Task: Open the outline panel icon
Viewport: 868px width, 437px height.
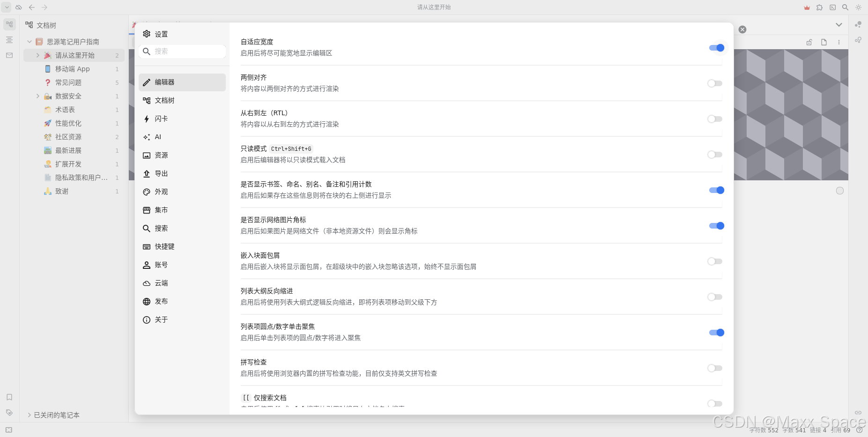Action: pyautogui.click(x=9, y=40)
